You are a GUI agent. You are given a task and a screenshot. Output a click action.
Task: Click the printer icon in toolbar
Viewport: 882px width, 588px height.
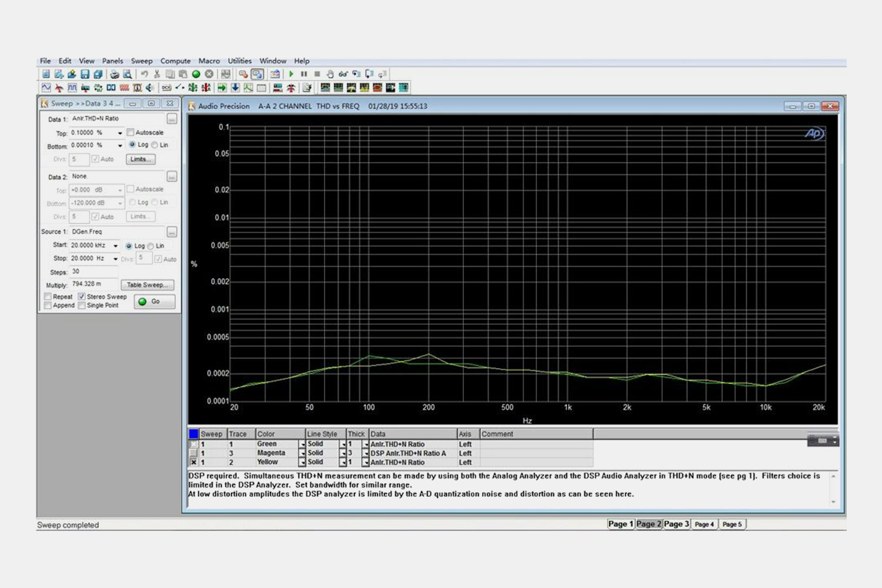pyautogui.click(x=114, y=74)
